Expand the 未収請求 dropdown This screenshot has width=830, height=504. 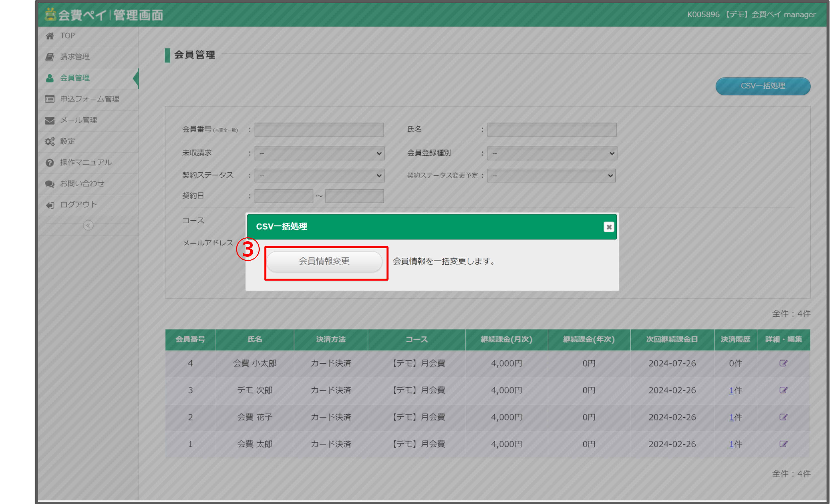pyautogui.click(x=319, y=153)
